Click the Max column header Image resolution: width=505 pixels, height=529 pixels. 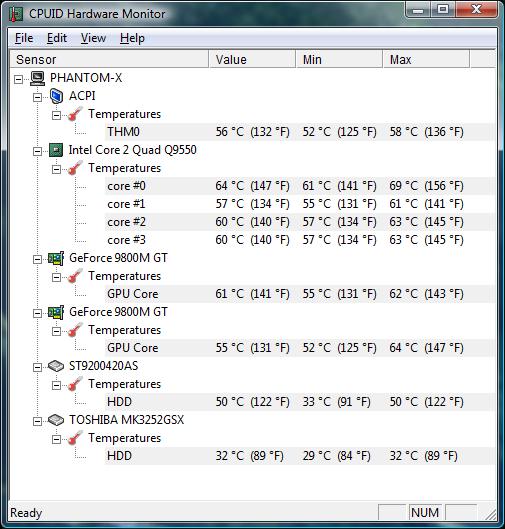coord(426,59)
